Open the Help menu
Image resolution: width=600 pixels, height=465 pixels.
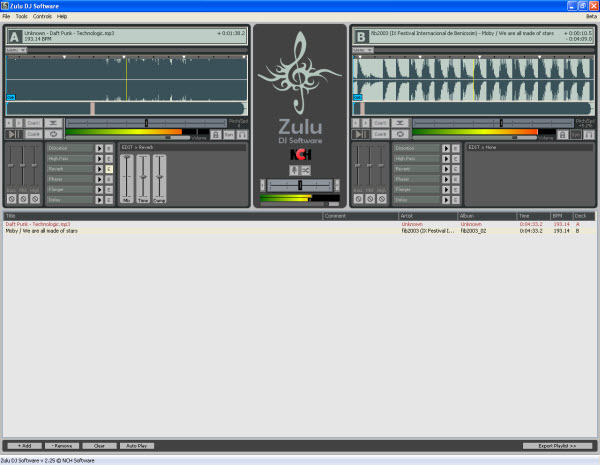point(62,16)
